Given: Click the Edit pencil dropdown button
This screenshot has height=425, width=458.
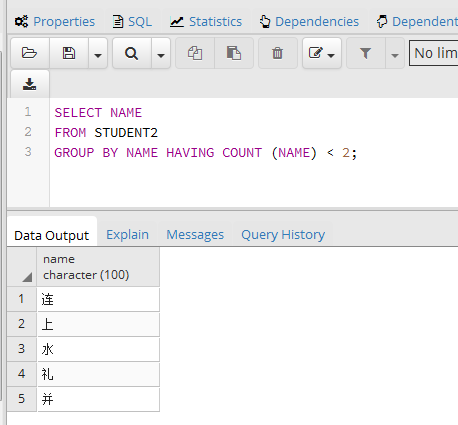Looking at the screenshot, I should tap(322, 53).
